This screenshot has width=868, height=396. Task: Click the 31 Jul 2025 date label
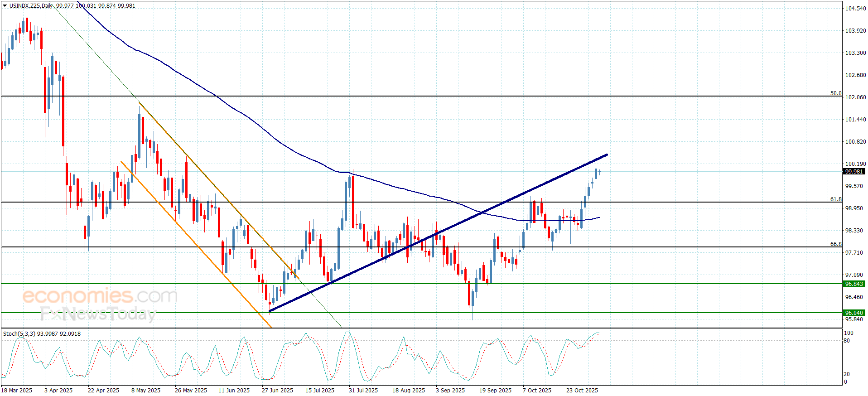click(363, 391)
